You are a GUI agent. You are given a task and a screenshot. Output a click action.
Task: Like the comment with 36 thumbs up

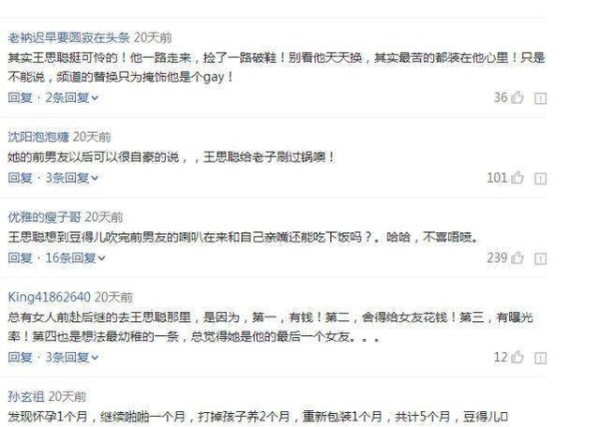click(x=517, y=98)
